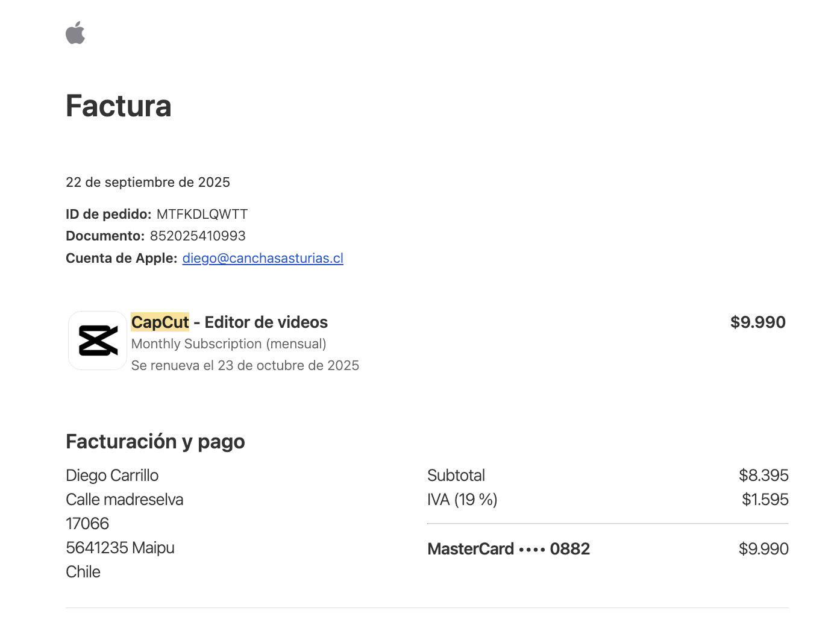Image resolution: width=840 pixels, height=628 pixels.
Task: Click the Subtotal label
Action: click(456, 476)
